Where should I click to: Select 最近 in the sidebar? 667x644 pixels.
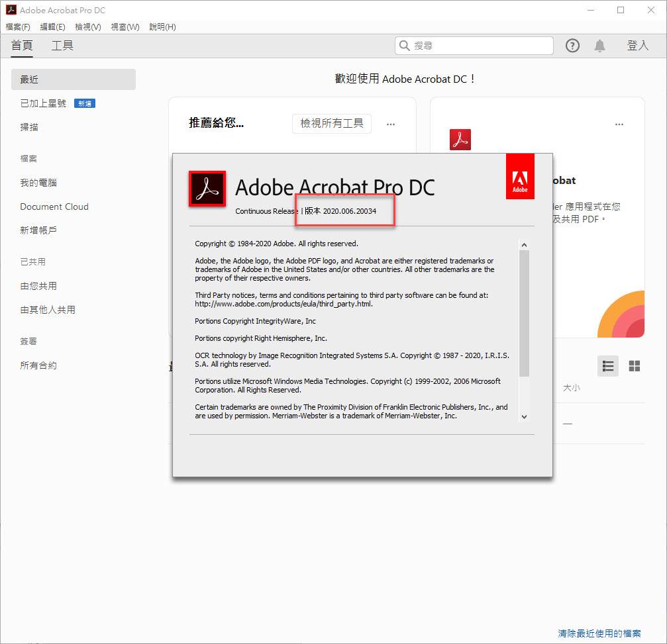pyautogui.click(x=73, y=79)
